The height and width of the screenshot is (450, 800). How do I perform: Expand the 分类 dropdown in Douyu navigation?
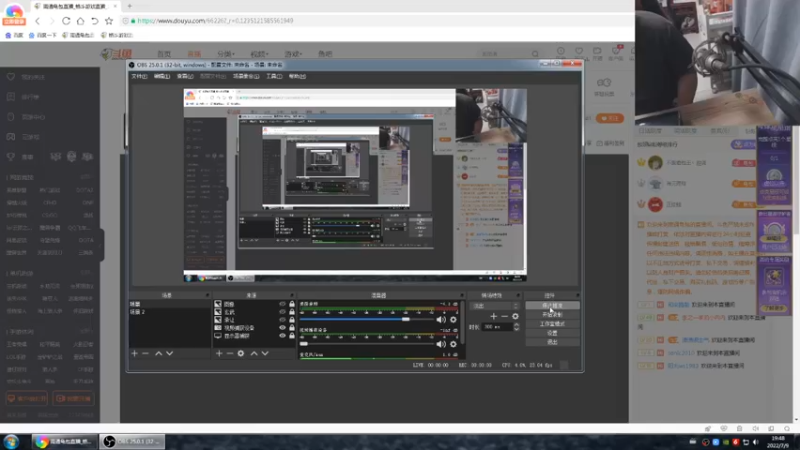tap(226, 54)
